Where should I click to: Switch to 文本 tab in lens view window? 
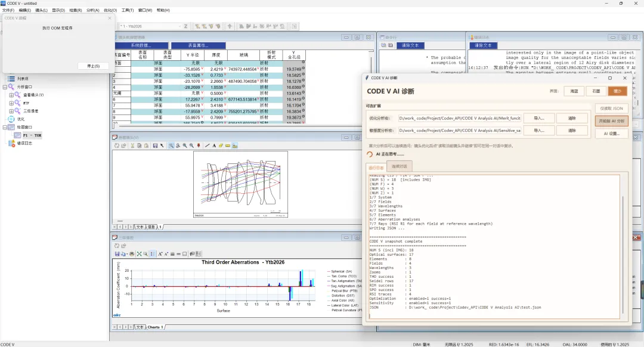pyautogui.click(x=140, y=227)
